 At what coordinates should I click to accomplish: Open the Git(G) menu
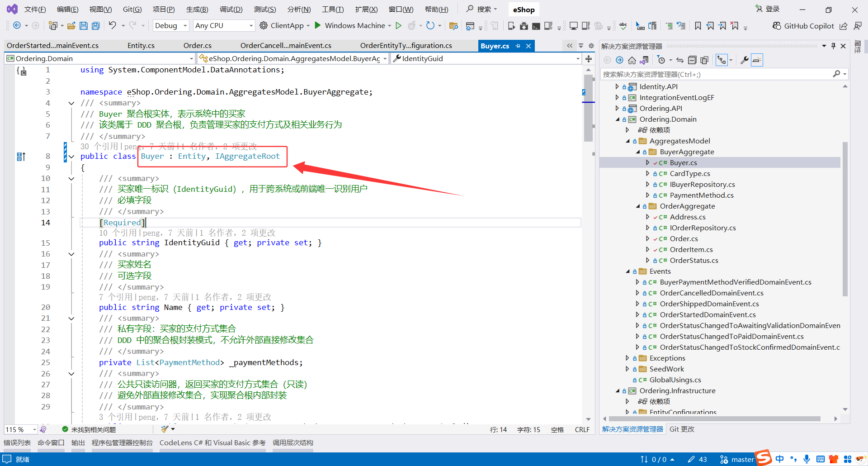(132, 10)
